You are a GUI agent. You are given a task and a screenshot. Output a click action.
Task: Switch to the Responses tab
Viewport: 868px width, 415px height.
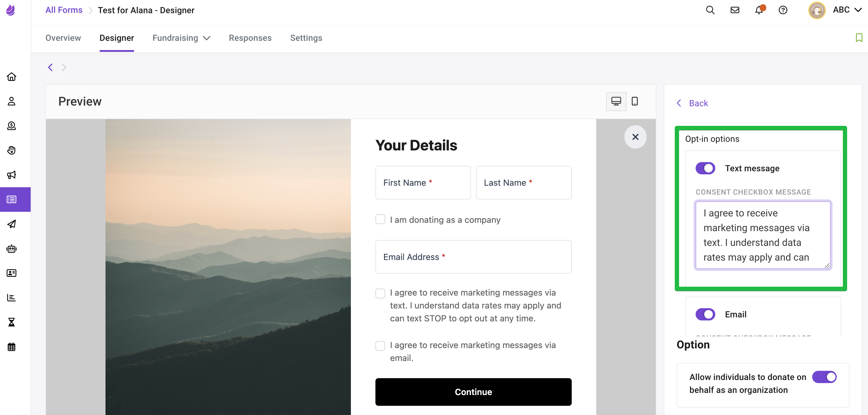tap(250, 38)
